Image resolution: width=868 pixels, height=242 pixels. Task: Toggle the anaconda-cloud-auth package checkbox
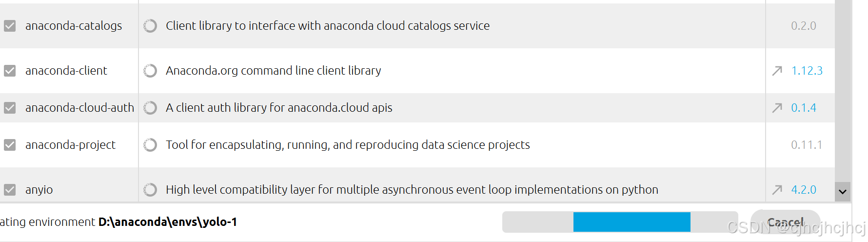(10, 108)
